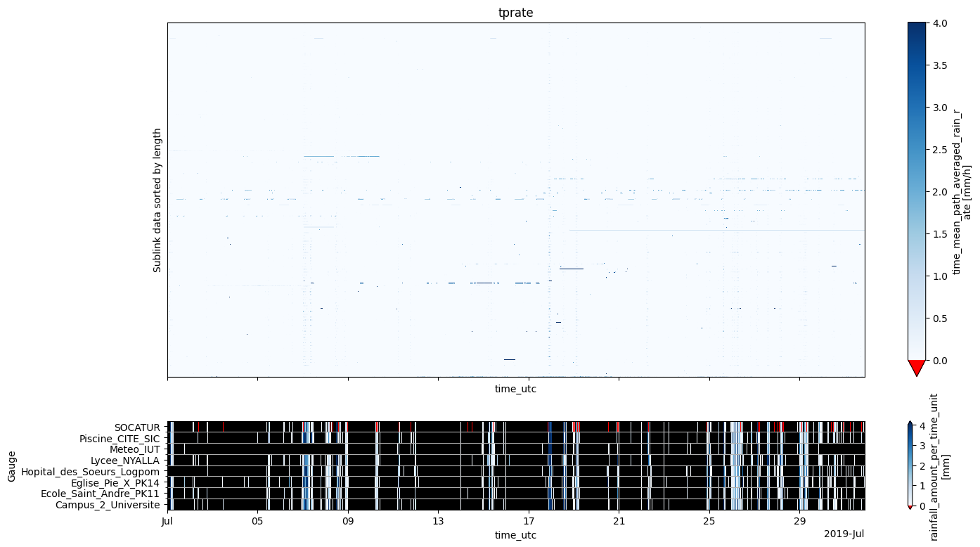Select the Lycee_NYALLA gauge label

[126, 460]
